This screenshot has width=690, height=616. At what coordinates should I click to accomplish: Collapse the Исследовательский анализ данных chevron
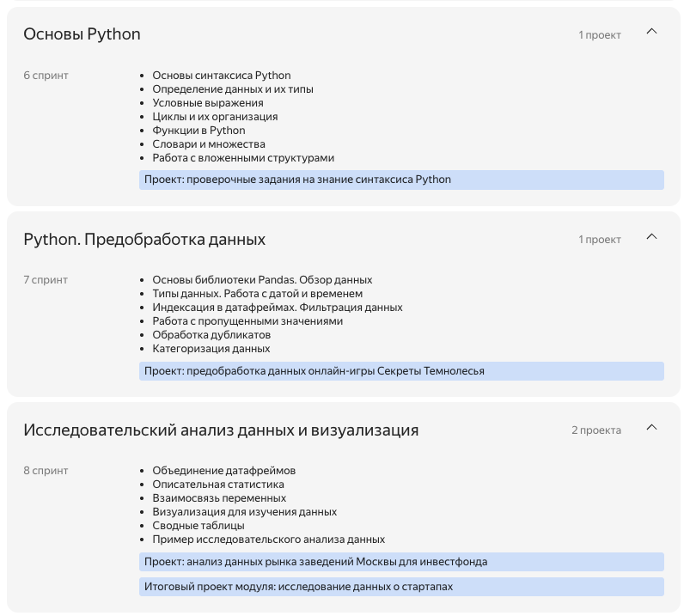[651, 427]
